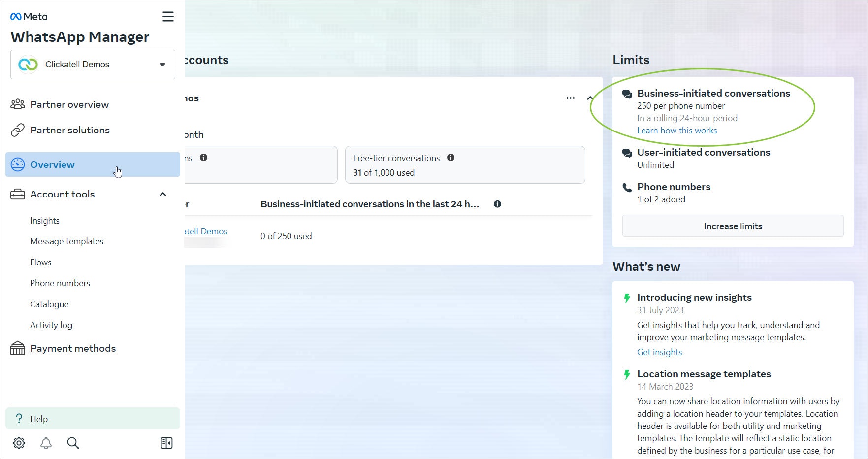
Task: Click 'Location message templates' heading
Action: (x=704, y=374)
